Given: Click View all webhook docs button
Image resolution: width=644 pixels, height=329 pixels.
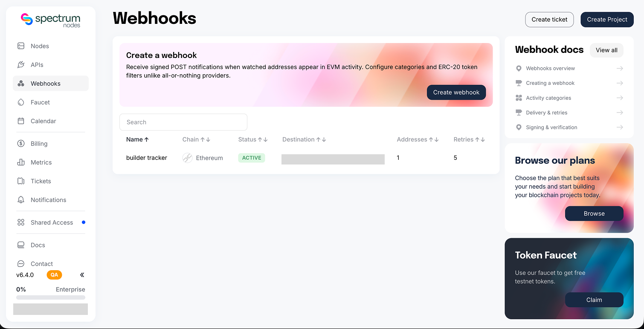Looking at the screenshot, I should tap(606, 50).
